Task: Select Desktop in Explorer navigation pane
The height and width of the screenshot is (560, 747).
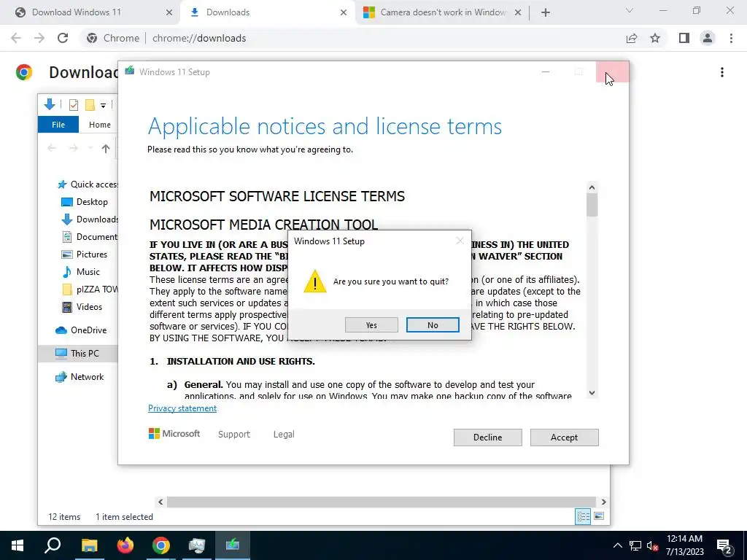Action: click(85, 202)
